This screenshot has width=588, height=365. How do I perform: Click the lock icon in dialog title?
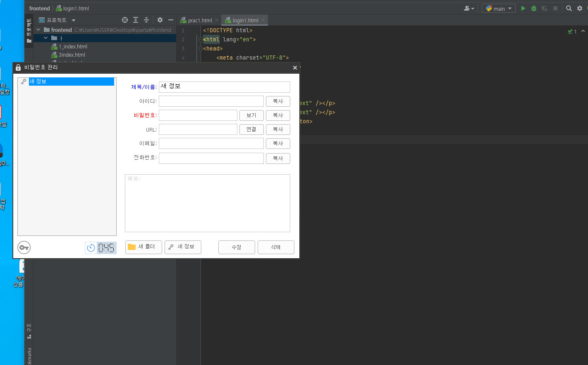pyautogui.click(x=18, y=67)
